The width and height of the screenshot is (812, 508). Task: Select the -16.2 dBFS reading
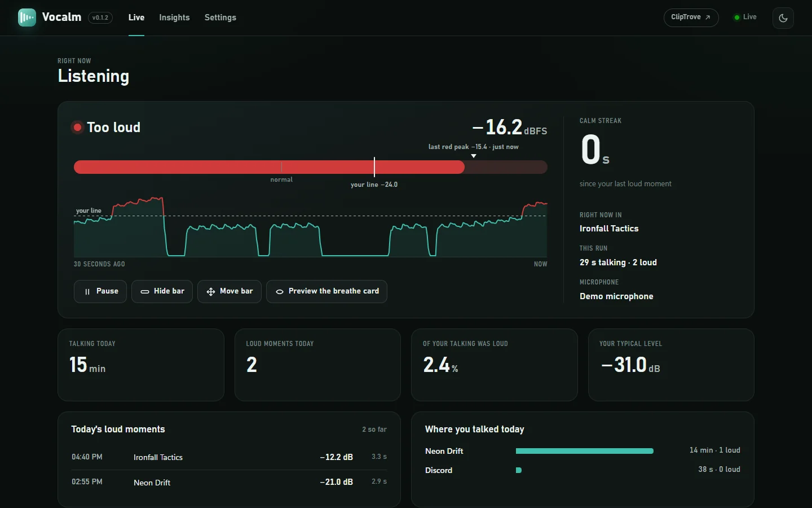pyautogui.click(x=510, y=128)
